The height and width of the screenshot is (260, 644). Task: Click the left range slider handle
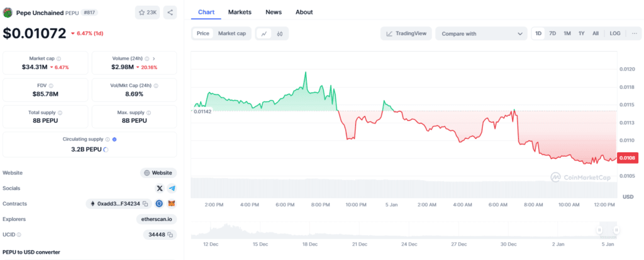coord(599,230)
